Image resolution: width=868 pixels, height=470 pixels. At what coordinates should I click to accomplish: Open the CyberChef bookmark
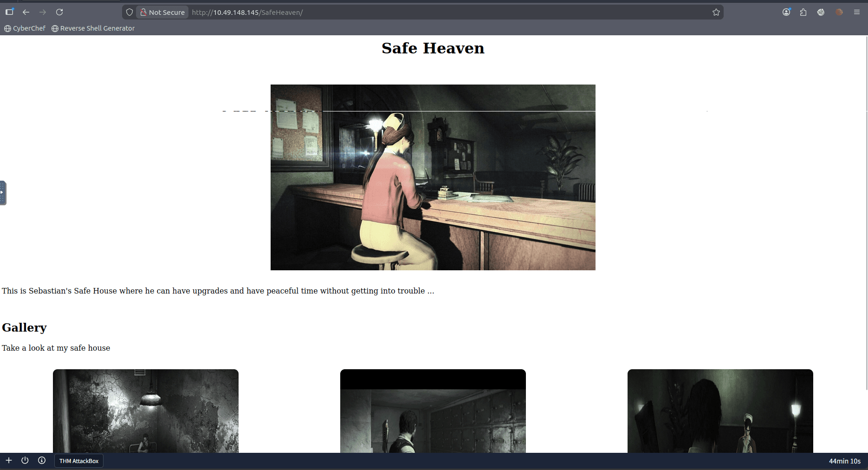[x=25, y=28]
